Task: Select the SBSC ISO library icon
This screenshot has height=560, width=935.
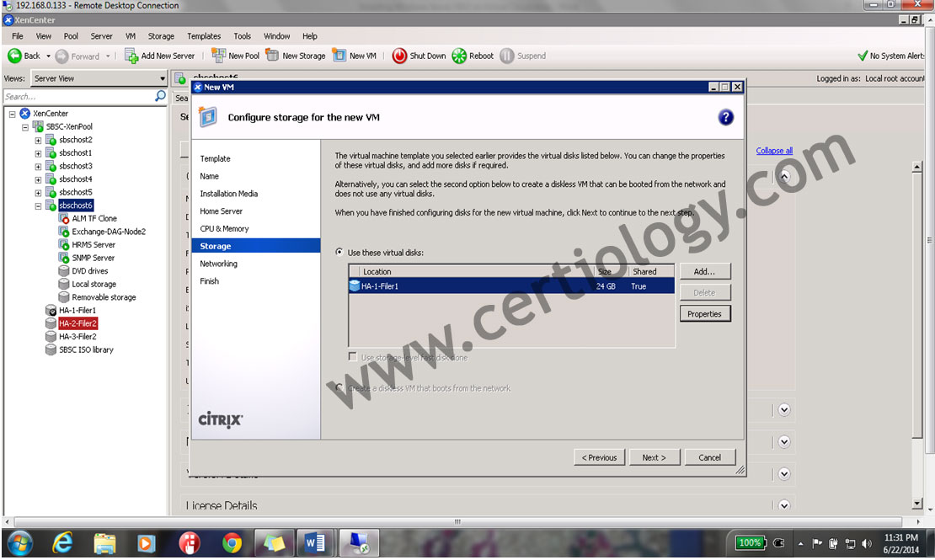Action: [x=51, y=349]
